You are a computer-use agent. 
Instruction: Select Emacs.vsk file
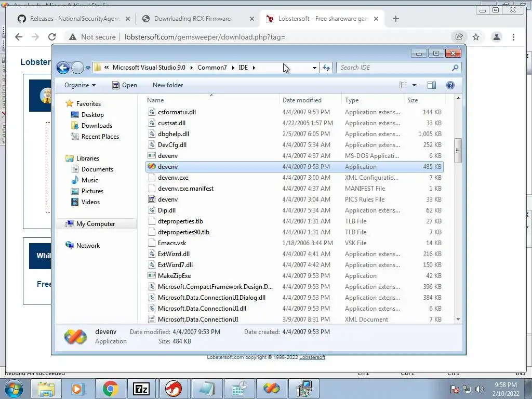[x=294, y=243]
